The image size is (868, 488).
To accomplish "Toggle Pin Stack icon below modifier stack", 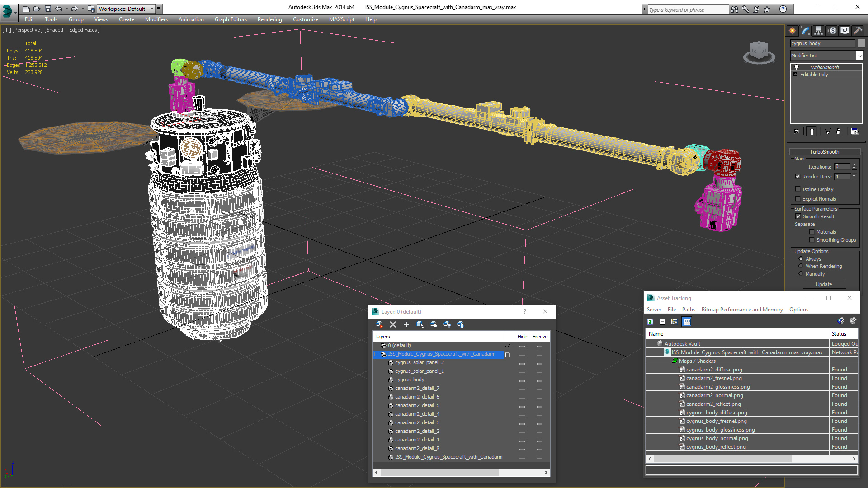I will [x=796, y=131].
